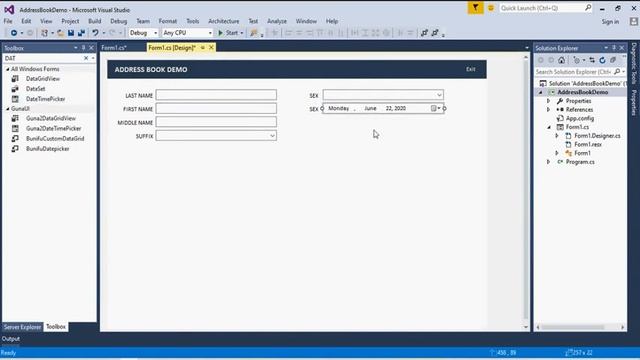Click the designer vertical scrollbar
This screenshot has width=640, height=360.
click(x=526, y=190)
